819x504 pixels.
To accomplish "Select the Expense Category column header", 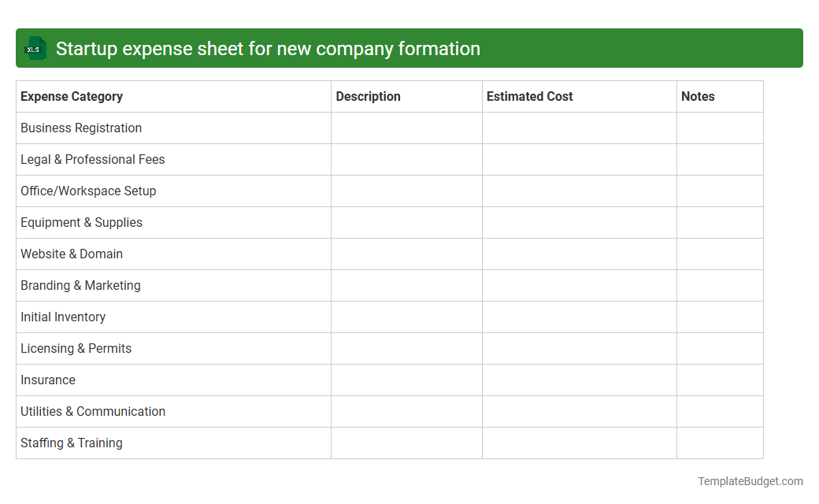I will 71,96.
